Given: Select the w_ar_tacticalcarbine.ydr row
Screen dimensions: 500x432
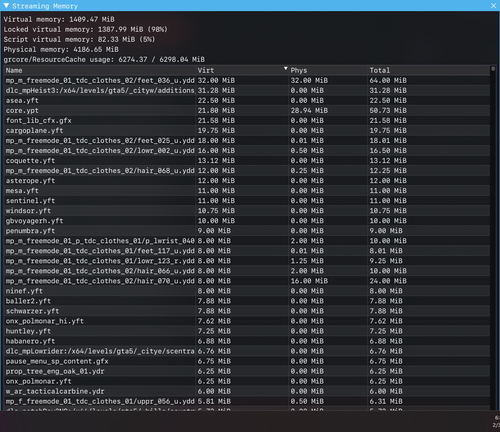Looking at the screenshot, I should click(247, 391).
